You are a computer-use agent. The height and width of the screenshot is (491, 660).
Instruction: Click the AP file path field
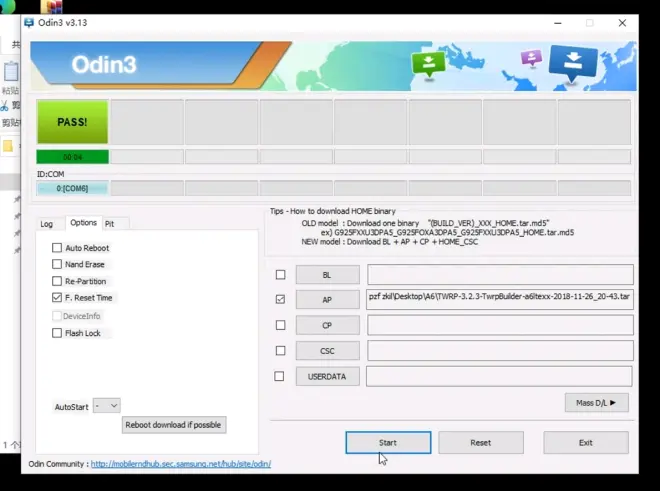(x=500, y=299)
